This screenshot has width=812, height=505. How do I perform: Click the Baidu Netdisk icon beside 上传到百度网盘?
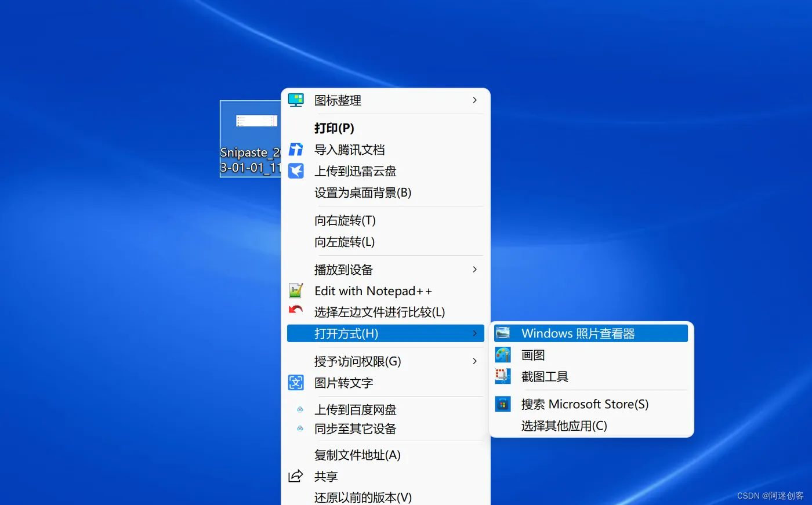click(x=300, y=409)
